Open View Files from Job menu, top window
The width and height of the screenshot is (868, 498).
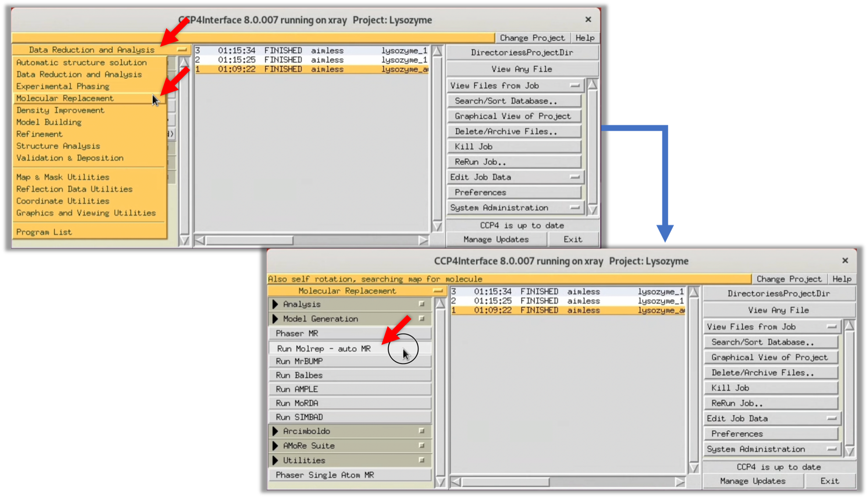click(515, 86)
